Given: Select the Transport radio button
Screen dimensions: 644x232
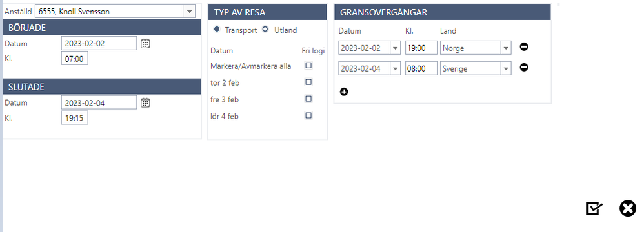Looking at the screenshot, I should pos(217,30).
